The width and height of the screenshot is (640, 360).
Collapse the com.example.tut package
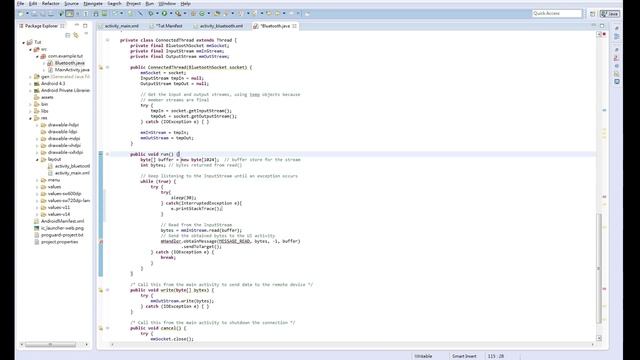click(38, 56)
